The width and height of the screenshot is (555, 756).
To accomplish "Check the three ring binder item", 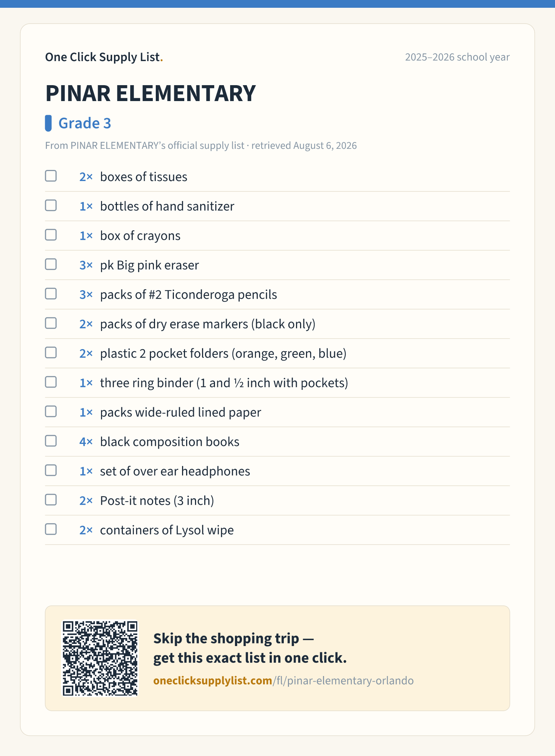I will click(51, 382).
